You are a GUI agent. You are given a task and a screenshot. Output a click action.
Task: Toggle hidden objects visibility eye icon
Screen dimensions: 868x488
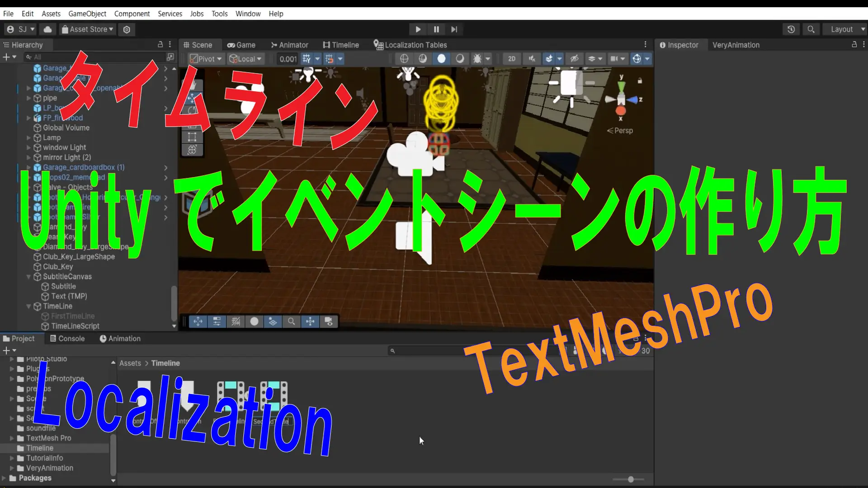574,59
